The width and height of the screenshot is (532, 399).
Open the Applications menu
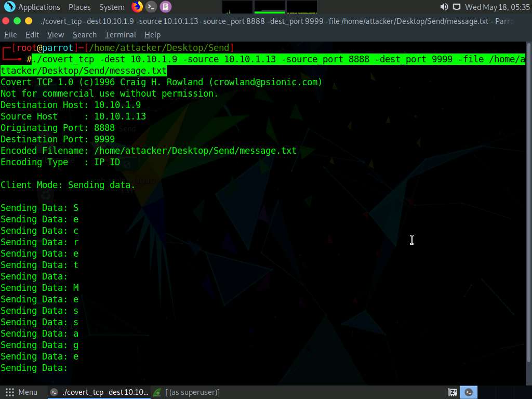pos(39,7)
